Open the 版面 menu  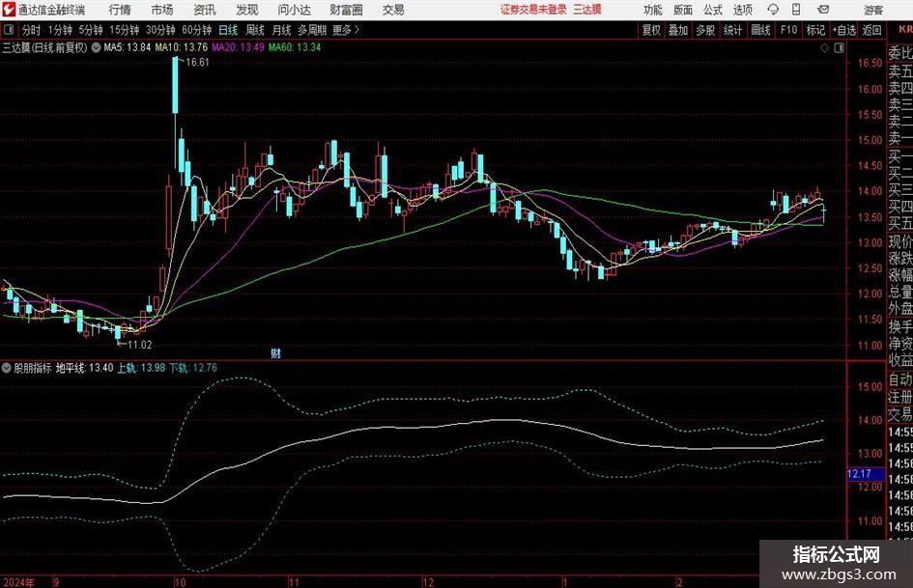682,10
